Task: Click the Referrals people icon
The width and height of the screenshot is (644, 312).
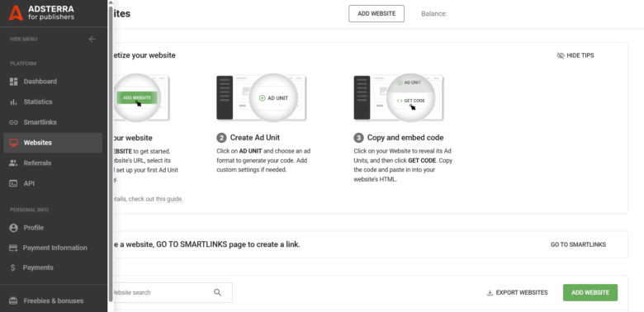Action: [x=13, y=163]
